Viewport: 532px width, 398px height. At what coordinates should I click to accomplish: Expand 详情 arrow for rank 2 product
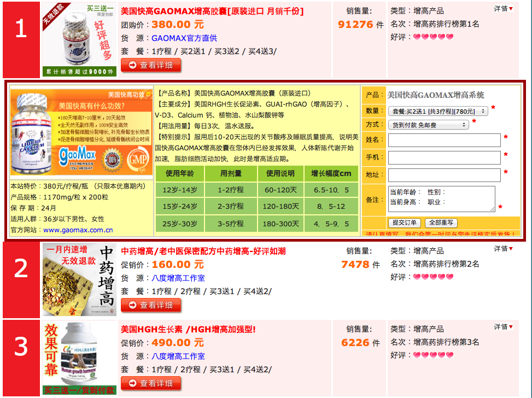point(504,249)
